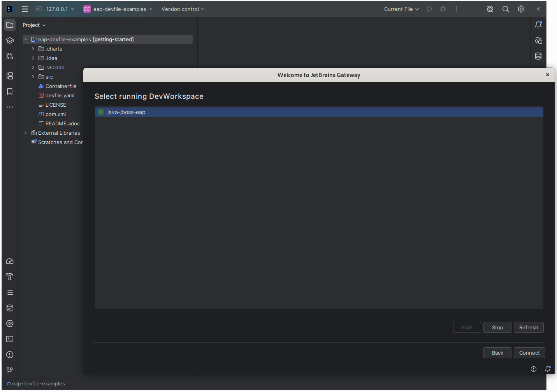Open the 127.0.0.1 host dropdown
The image size is (557, 392).
(55, 9)
